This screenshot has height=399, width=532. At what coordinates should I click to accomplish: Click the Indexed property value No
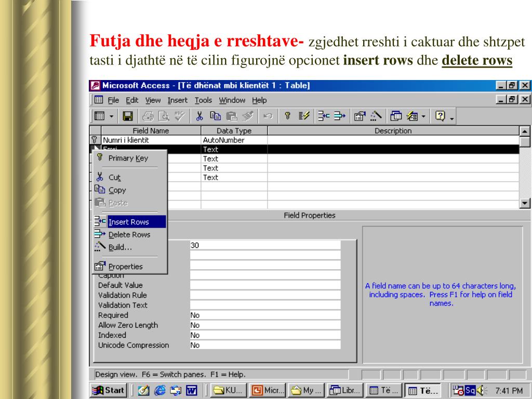click(265, 335)
